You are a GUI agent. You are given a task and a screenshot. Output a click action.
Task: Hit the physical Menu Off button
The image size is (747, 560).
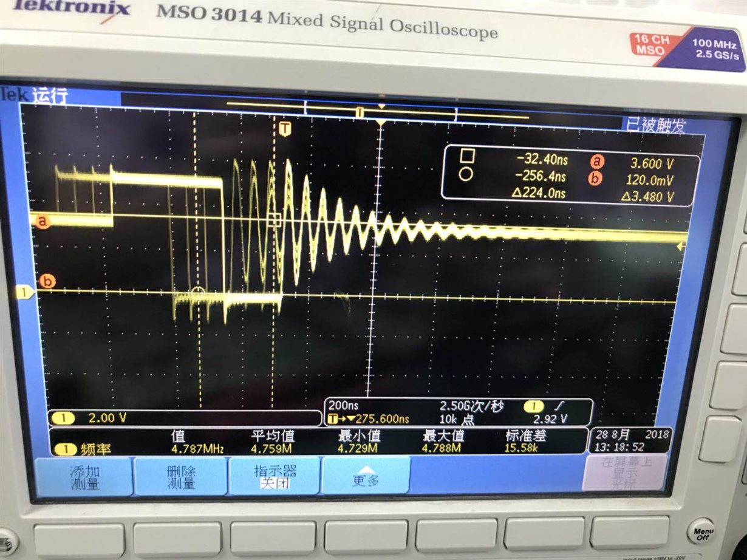click(702, 534)
